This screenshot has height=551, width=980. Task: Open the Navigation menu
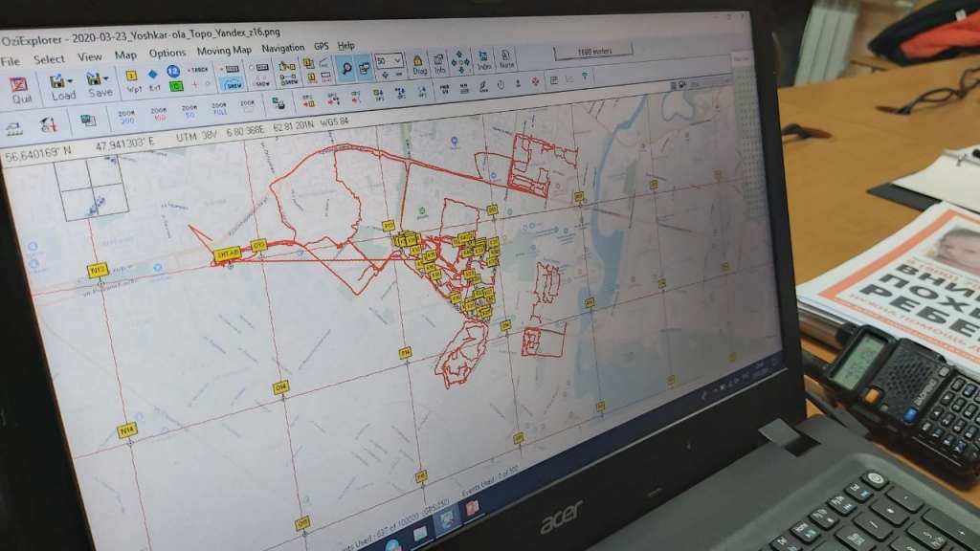pyautogui.click(x=282, y=48)
